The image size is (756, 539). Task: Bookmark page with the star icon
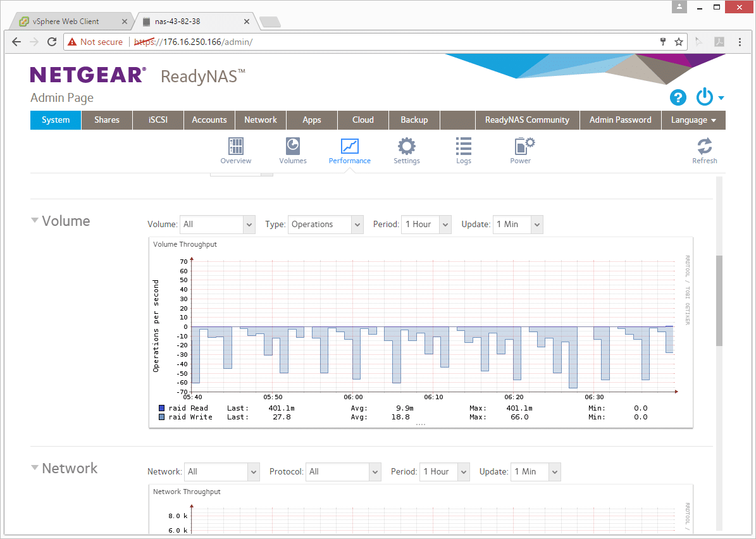click(x=679, y=42)
